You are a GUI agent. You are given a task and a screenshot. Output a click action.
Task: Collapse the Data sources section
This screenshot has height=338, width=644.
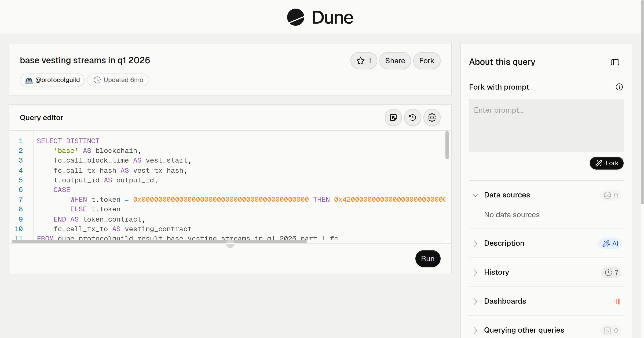pyautogui.click(x=475, y=195)
